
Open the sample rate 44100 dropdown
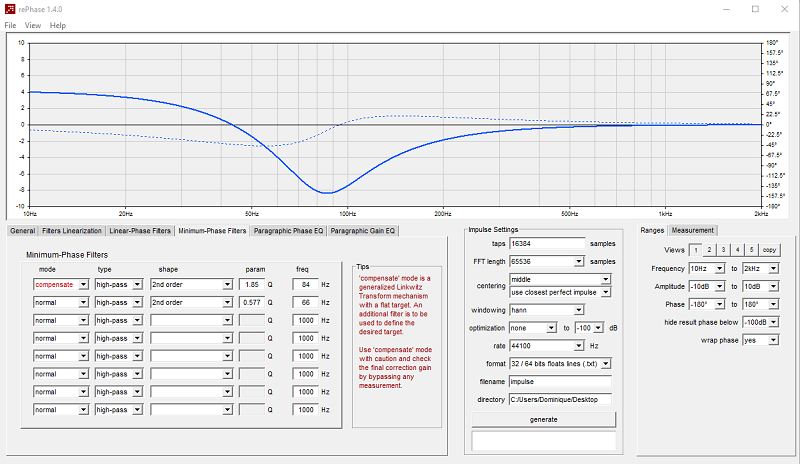tap(546, 346)
